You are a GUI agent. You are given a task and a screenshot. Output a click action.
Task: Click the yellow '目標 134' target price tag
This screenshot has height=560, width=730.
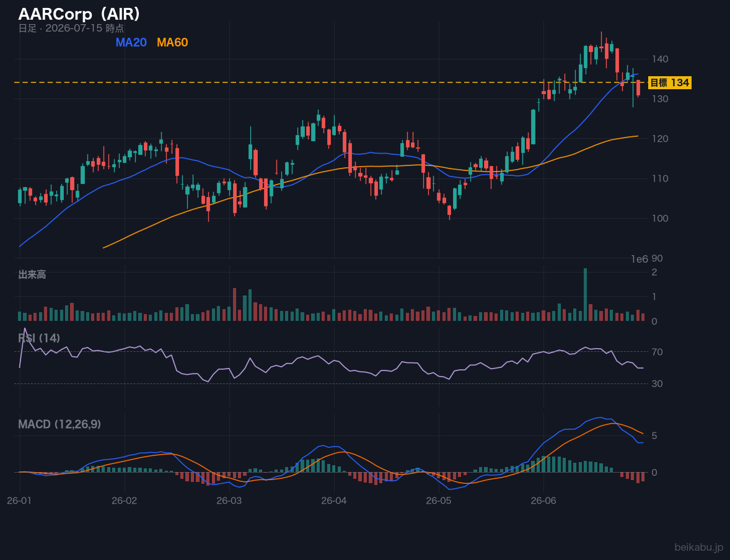tap(669, 83)
